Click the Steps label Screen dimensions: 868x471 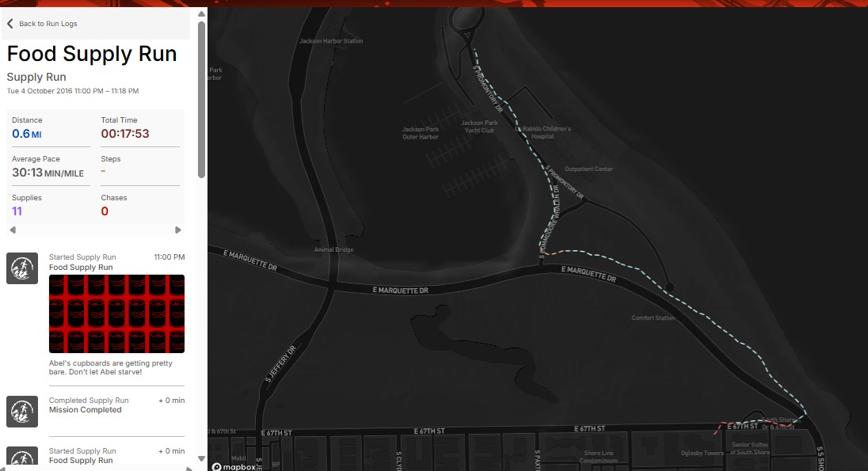[x=111, y=159]
